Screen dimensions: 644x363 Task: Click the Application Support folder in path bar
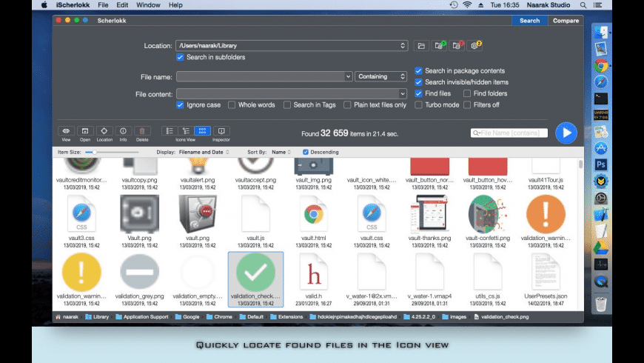[142, 317]
